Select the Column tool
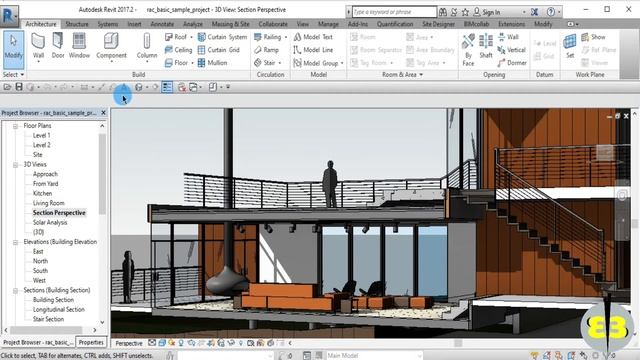 click(x=147, y=46)
